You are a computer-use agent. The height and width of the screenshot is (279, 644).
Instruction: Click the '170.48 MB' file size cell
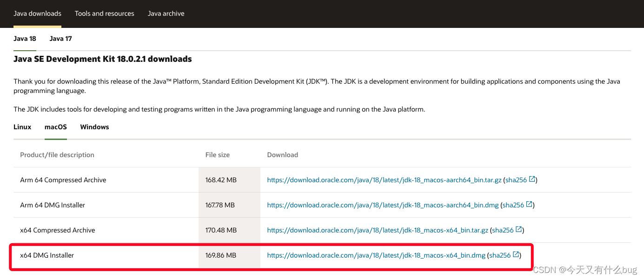pyautogui.click(x=229, y=230)
